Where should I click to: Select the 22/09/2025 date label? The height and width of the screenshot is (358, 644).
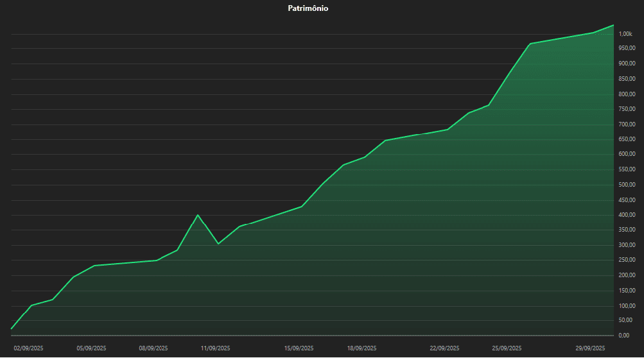click(x=444, y=348)
